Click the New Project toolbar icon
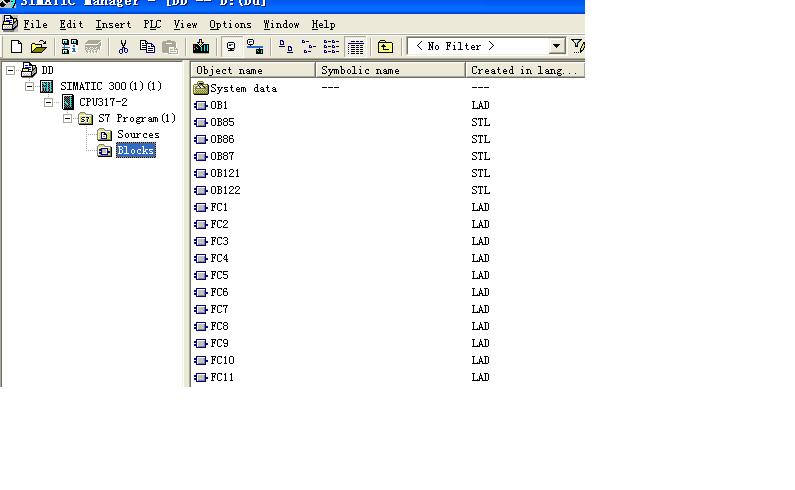This screenshot has width=795, height=490. pos(16,47)
